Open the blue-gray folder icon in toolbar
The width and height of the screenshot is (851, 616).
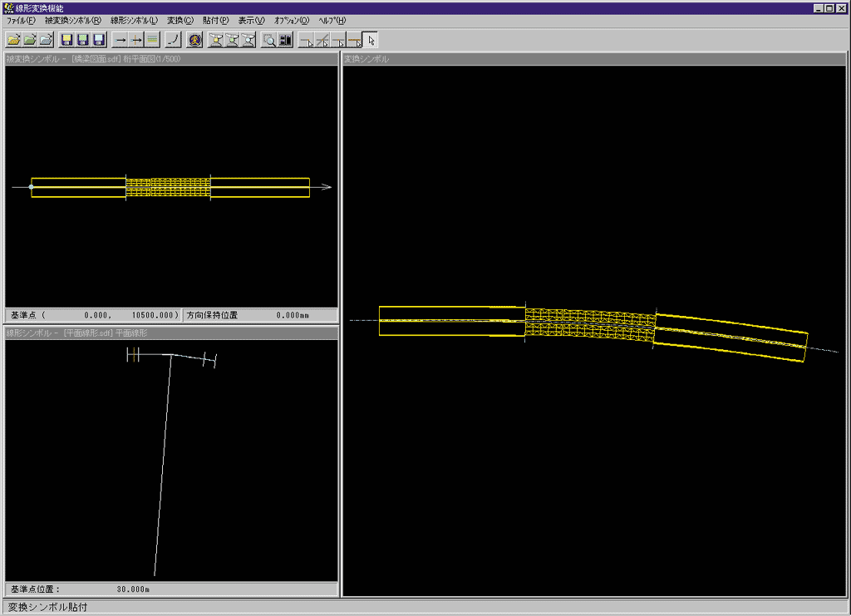(x=47, y=40)
